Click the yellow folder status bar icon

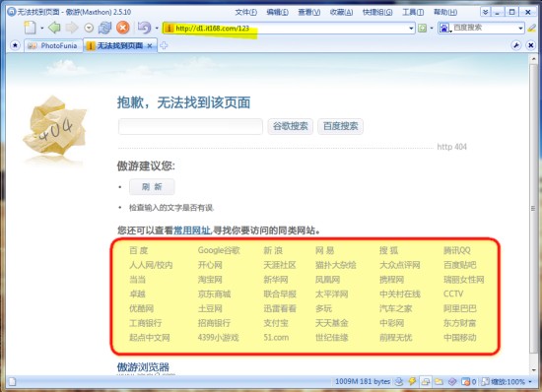click(439, 381)
